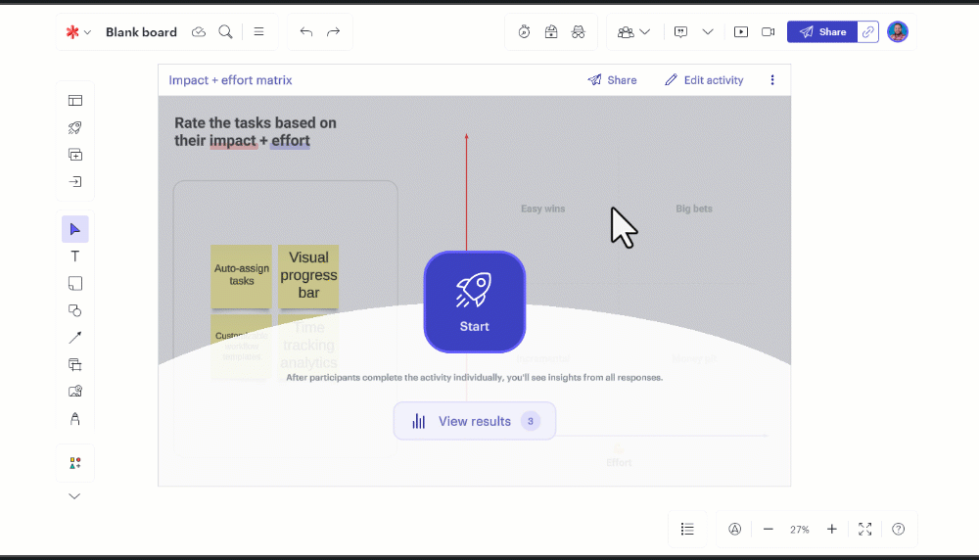Open search on the board
The image size is (979, 560).
pos(226,32)
